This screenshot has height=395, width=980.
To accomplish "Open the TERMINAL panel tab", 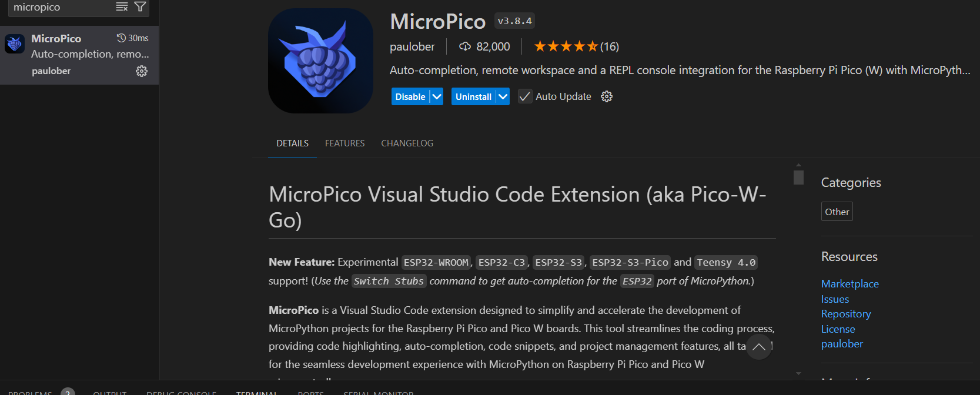I will 256,393.
